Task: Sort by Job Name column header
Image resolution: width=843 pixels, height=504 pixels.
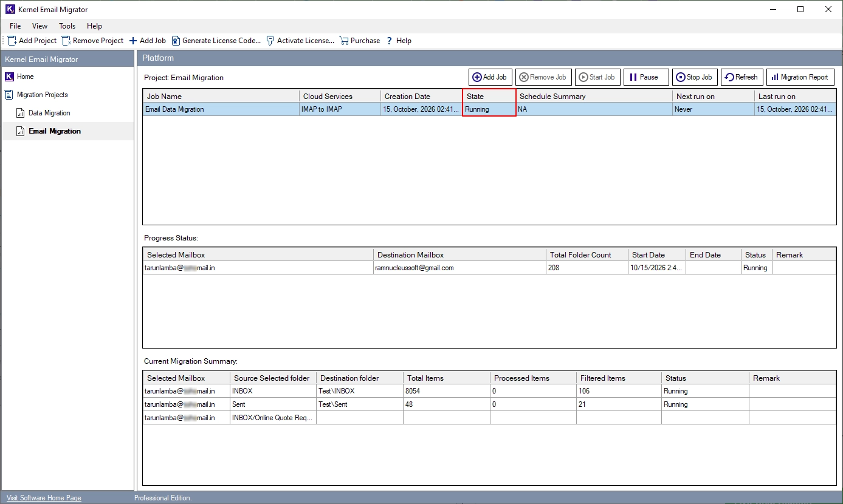Action: click(221, 97)
